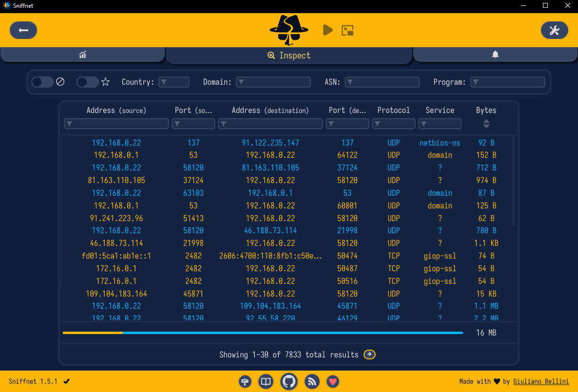Viewport: 578px width, 392px height.
Task: Open Giuliano Bellini author link
Action: 541,381
